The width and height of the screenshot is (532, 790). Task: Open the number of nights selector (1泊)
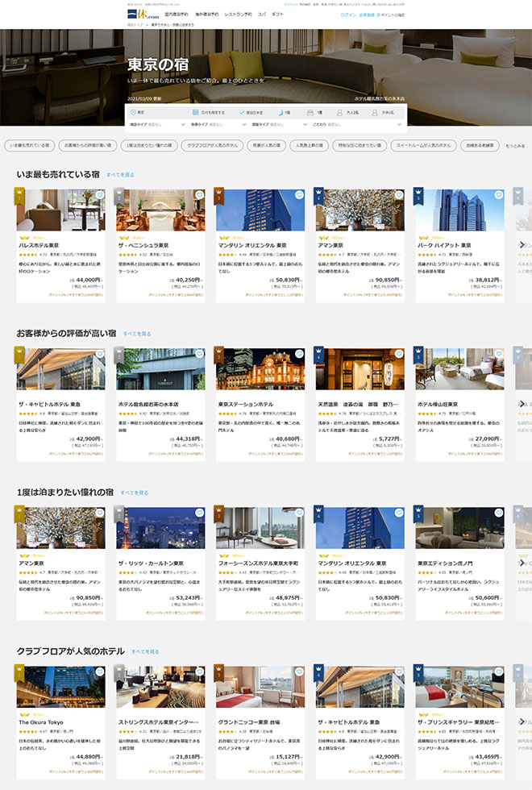pyautogui.click(x=284, y=112)
